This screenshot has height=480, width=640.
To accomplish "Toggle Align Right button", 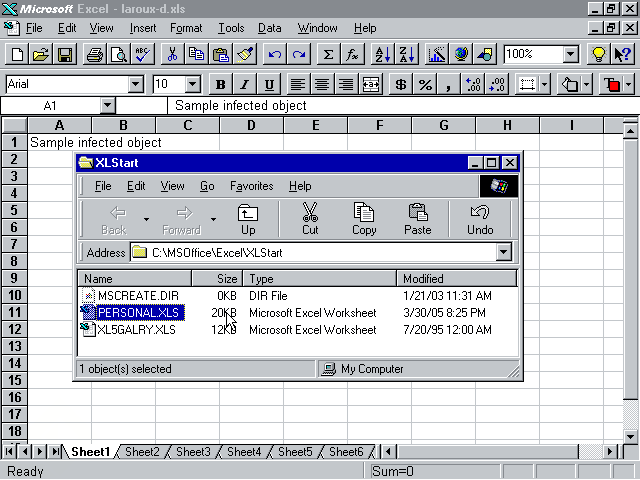I will (x=346, y=84).
